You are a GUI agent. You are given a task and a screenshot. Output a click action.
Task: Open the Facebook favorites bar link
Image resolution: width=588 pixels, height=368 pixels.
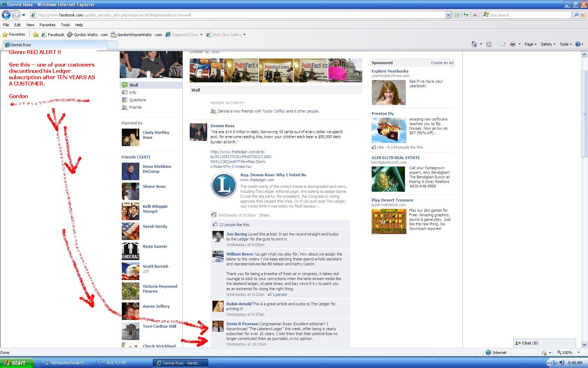click(53, 34)
